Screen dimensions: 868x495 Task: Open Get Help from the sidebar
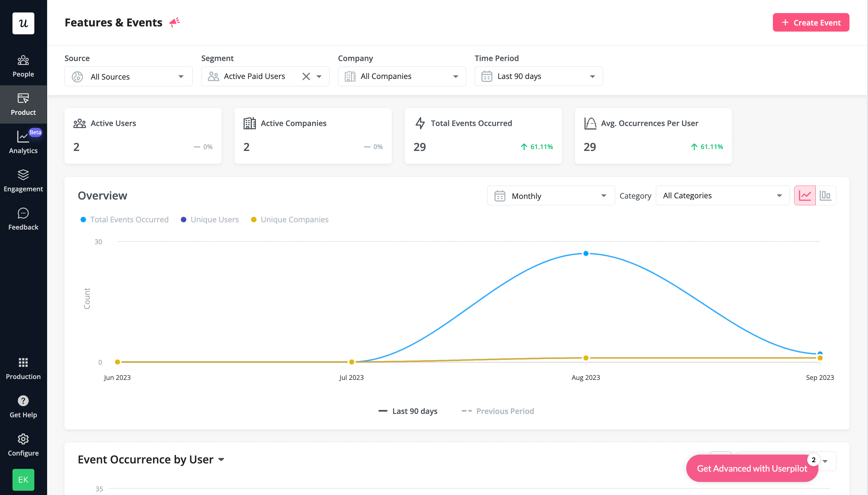tap(23, 406)
